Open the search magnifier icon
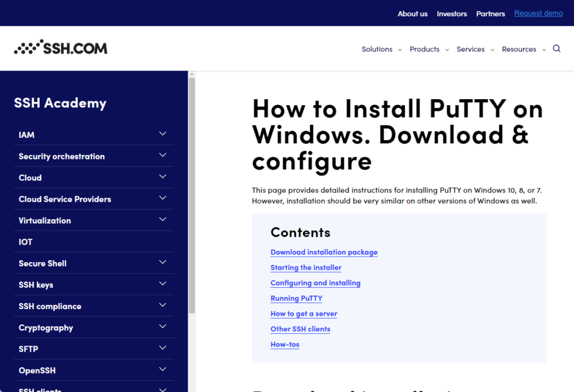 [x=557, y=49]
